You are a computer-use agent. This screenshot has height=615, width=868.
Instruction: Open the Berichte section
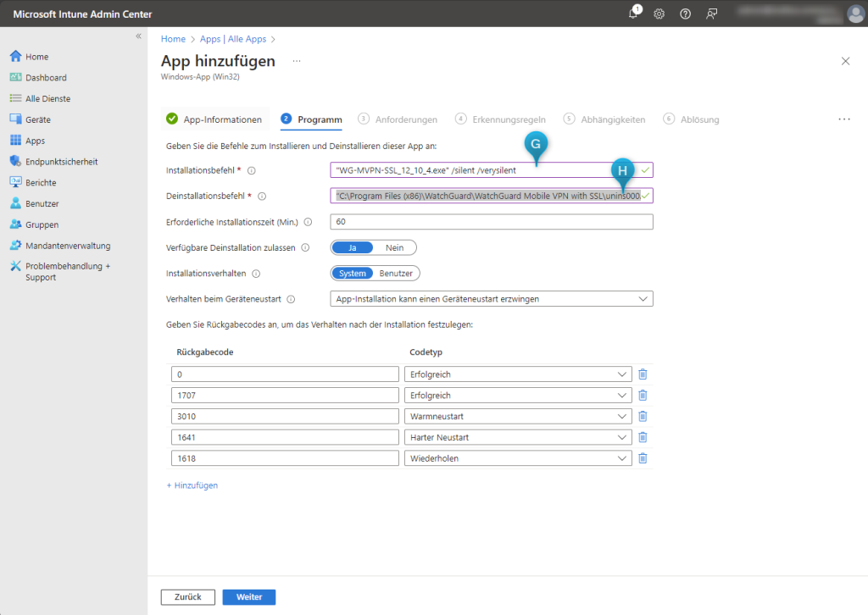click(42, 182)
